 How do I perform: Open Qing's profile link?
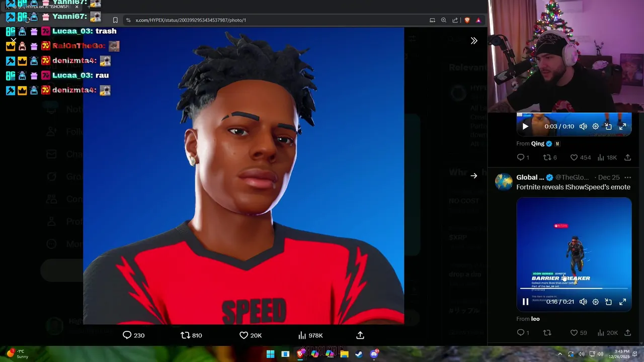538,144
